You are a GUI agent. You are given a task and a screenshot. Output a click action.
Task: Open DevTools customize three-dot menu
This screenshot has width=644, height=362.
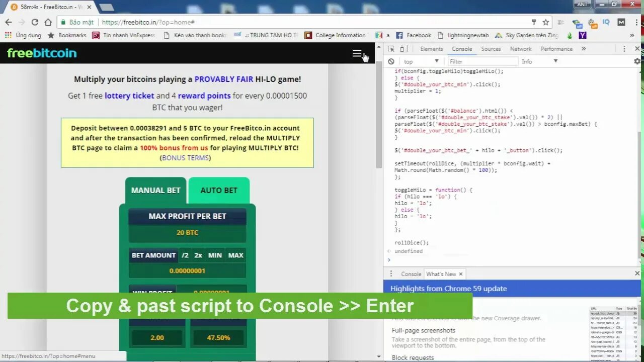click(x=624, y=49)
